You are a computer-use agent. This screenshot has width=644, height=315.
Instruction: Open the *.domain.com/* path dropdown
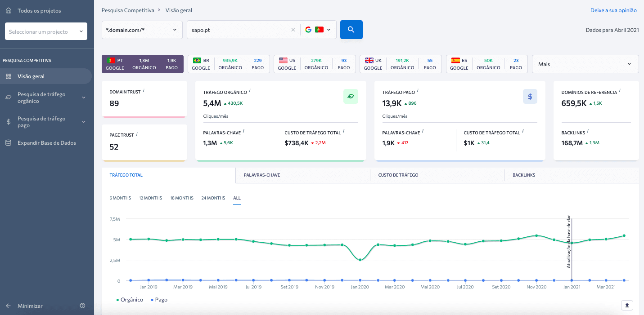click(x=142, y=29)
